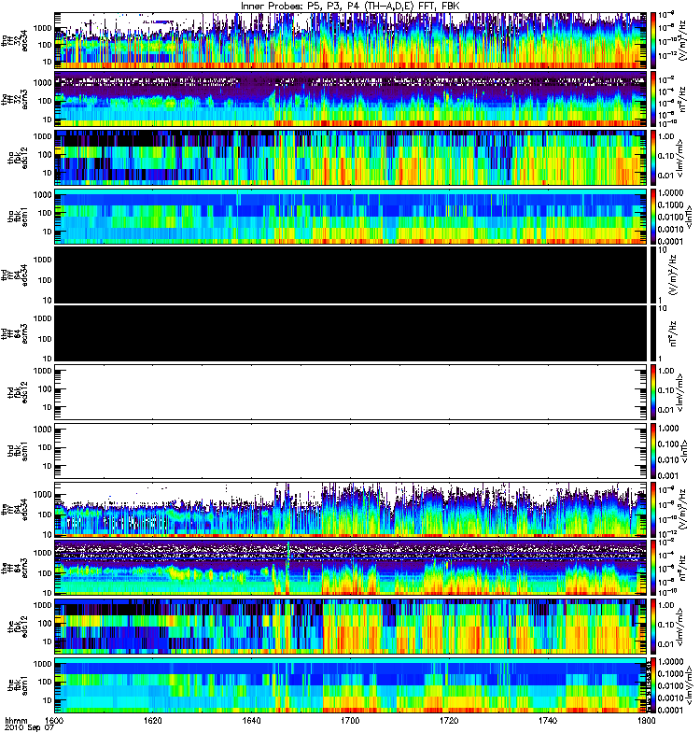Click the color bar beside the fff 64 edc34
The width and height of the screenshot is (700, 747).
pos(653,509)
